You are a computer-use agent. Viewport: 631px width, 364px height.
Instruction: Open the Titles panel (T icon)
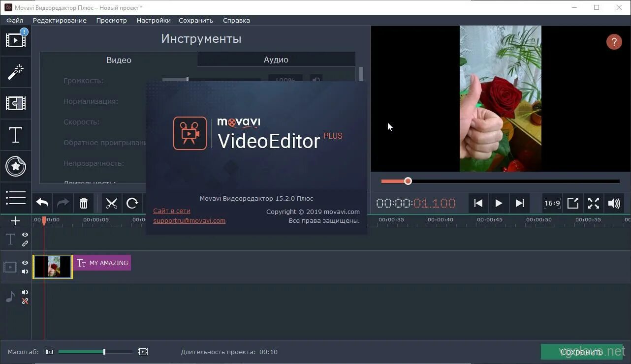(x=16, y=135)
